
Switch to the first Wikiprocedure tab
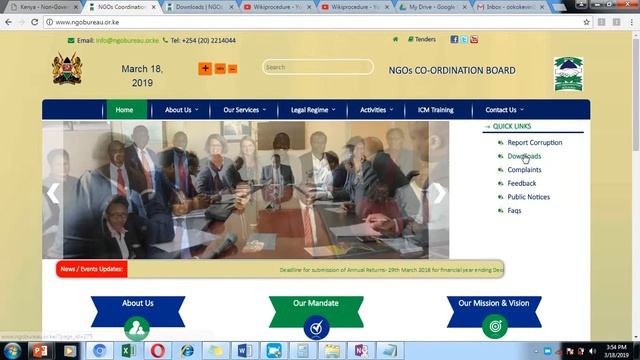[x=276, y=7]
